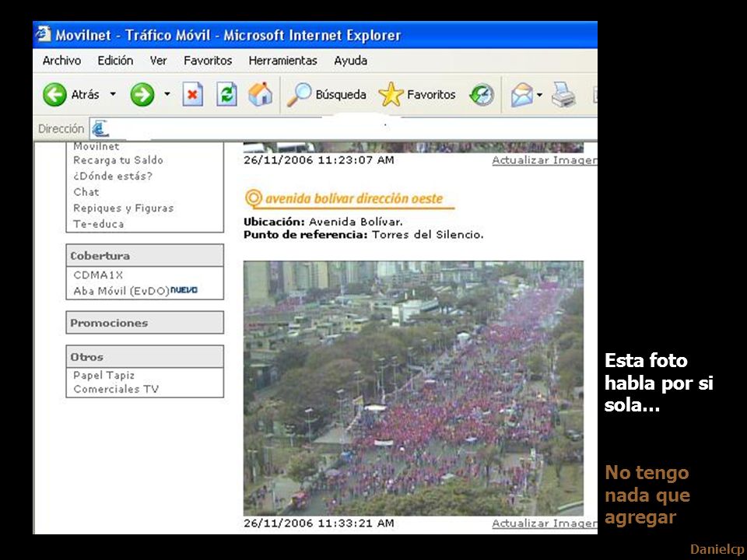Stop page loading with red X icon
Image resolution: width=747 pixels, height=560 pixels.
pyautogui.click(x=192, y=94)
